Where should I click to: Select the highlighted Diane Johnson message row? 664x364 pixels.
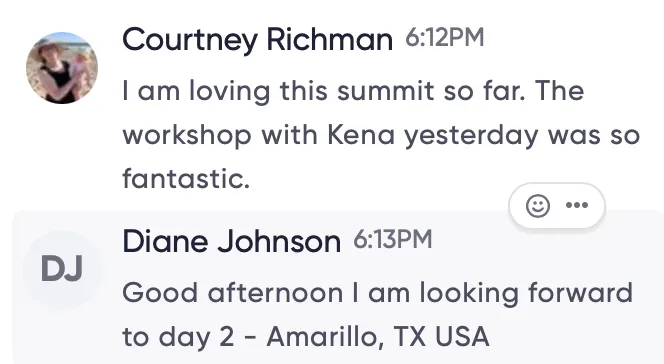click(338, 287)
